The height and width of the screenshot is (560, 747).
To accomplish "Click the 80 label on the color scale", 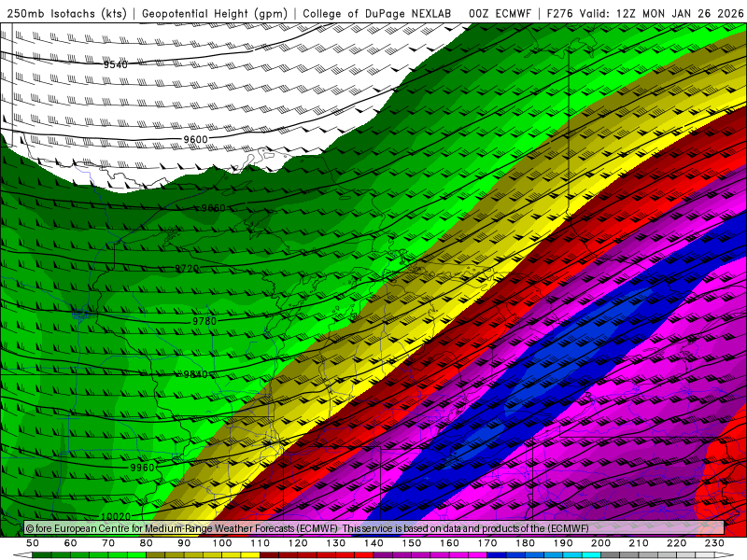I will tap(147, 543).
